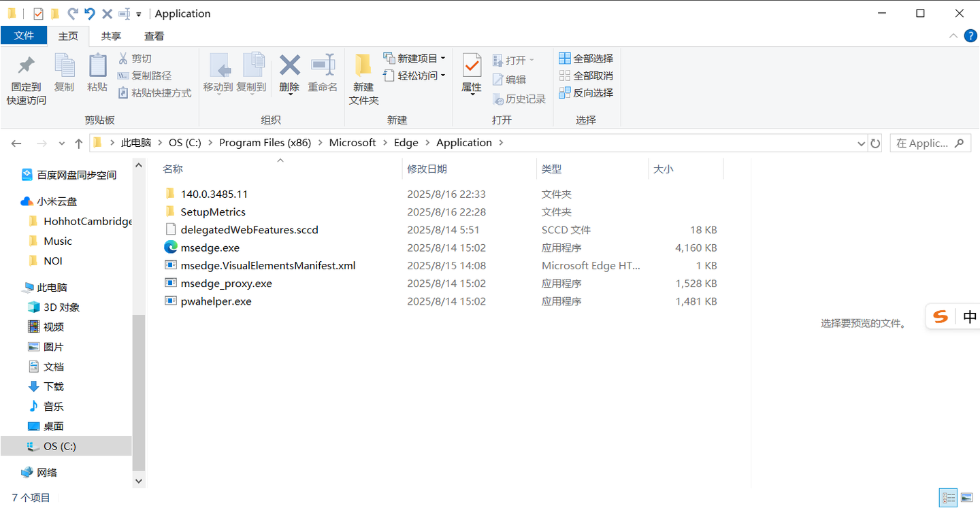Click the Back navigation arrow

16,143
